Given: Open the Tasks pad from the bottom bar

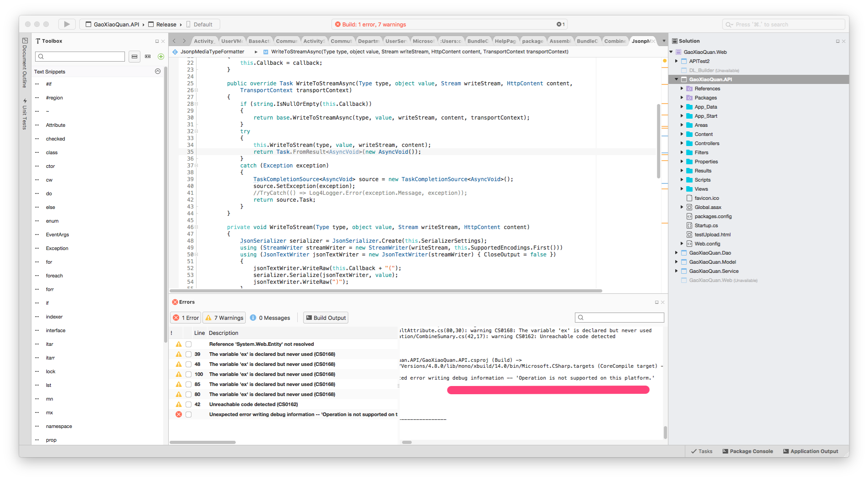Looking at the screenshot, I should [x=702, y=451].
